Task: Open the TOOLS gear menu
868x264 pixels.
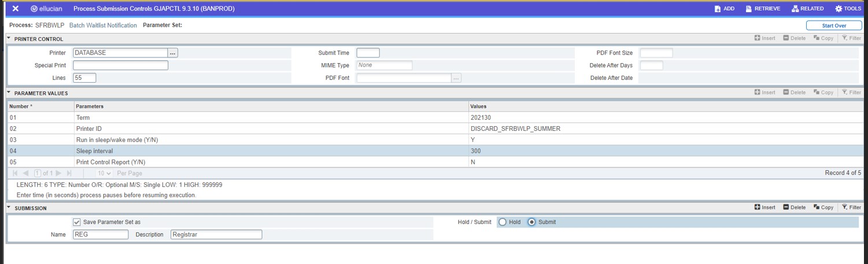Action: [839, 9]
